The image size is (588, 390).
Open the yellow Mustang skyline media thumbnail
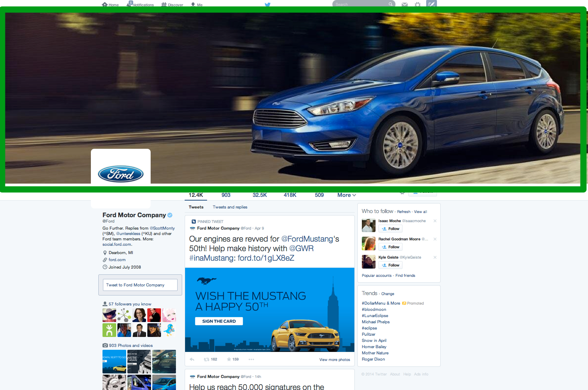114,361
